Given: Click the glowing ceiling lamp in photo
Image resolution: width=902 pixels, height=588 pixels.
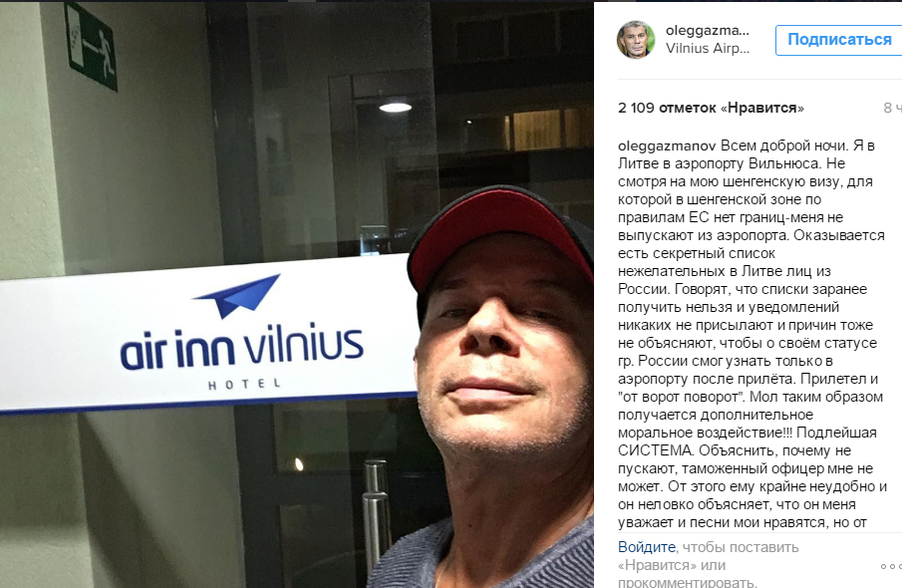Looking at the screenshot, I should pos(395,107).
